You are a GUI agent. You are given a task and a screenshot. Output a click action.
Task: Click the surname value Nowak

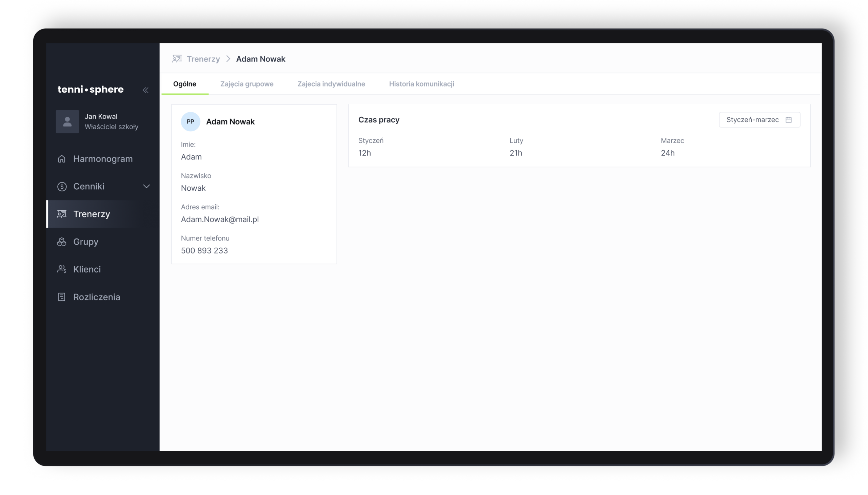tap(193, 188)
